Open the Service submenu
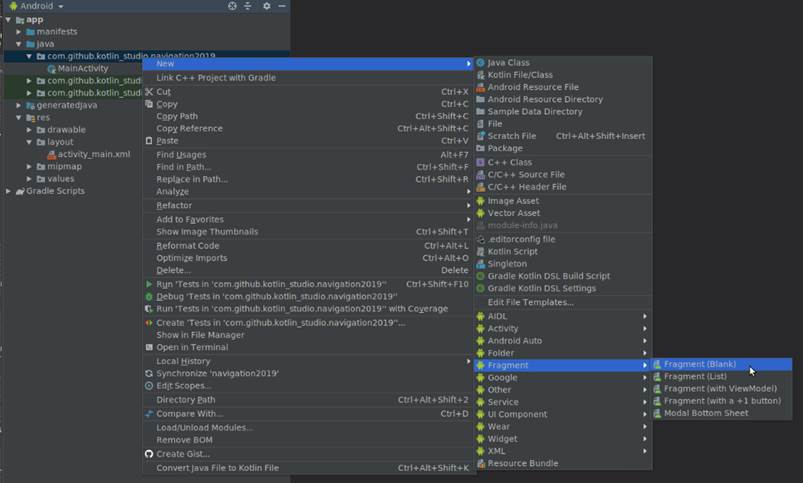This screenshot has width=803, height=483. [x=563, y=402]
